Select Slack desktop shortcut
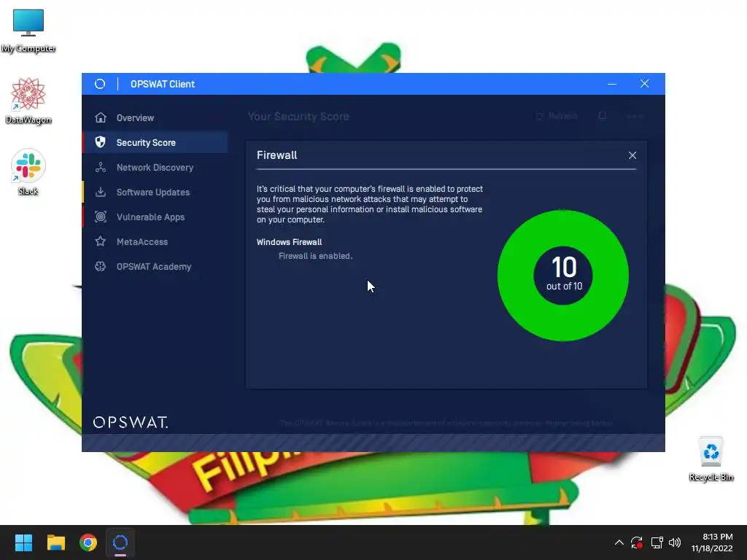The height and width of the screenshot is (560, 747). pos(28,172)
